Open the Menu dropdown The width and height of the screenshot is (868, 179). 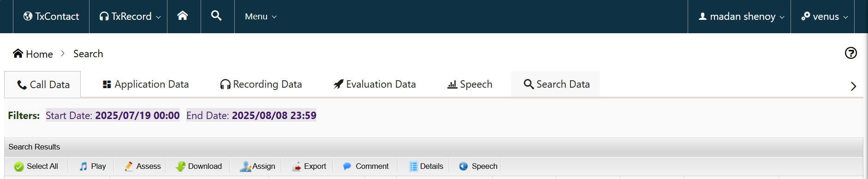click(261, 16)
